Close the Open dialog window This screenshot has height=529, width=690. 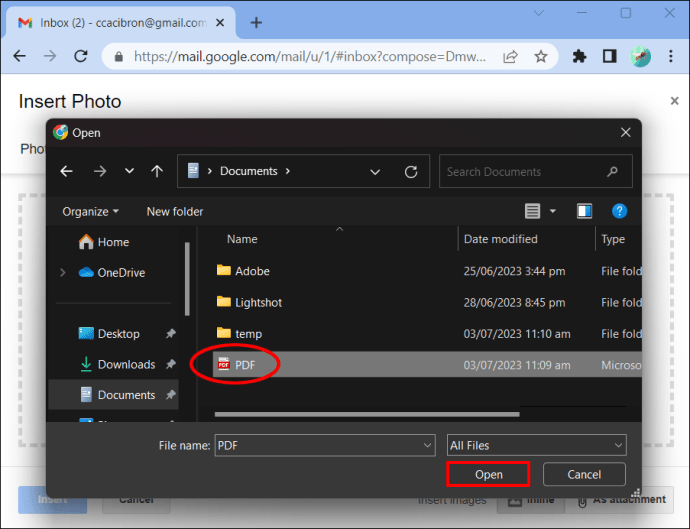pyautogui.click(x=625, y=132)
